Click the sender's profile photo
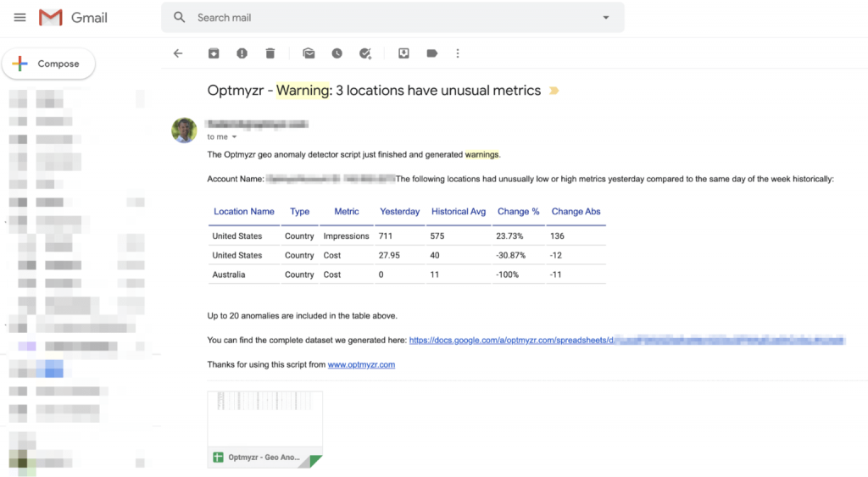 [184, 130]
